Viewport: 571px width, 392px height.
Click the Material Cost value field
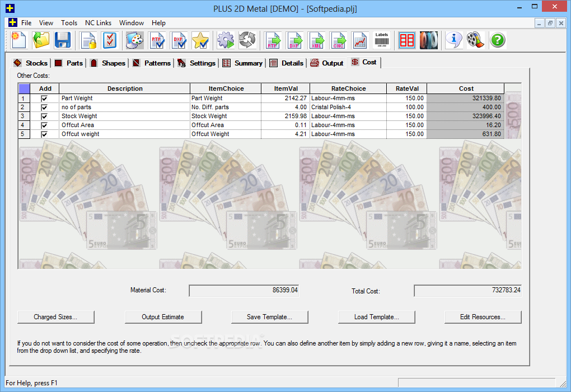245,290
